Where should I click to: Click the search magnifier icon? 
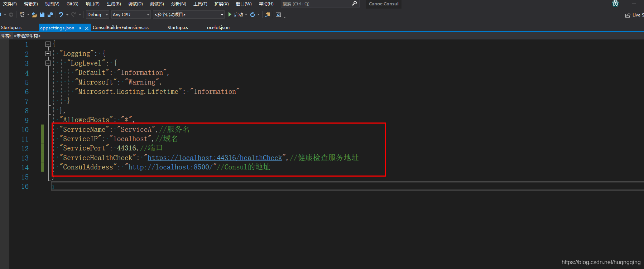click(355, 4)
